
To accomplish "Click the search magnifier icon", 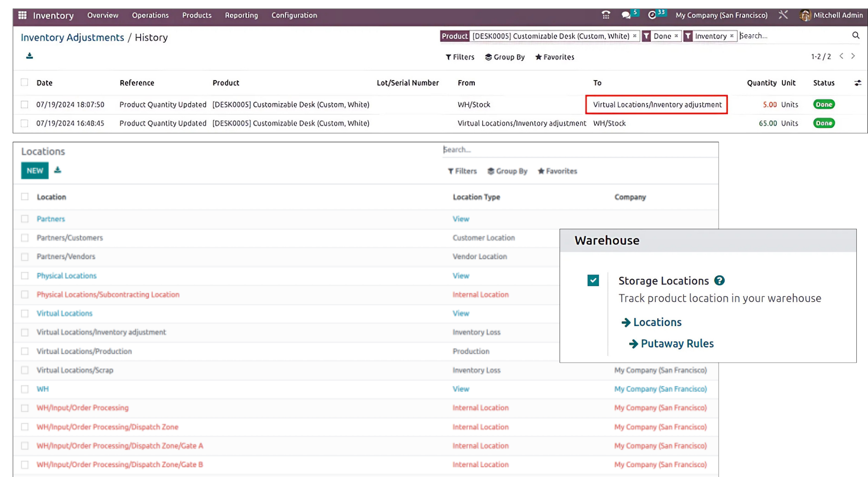I will pos(855,36).
